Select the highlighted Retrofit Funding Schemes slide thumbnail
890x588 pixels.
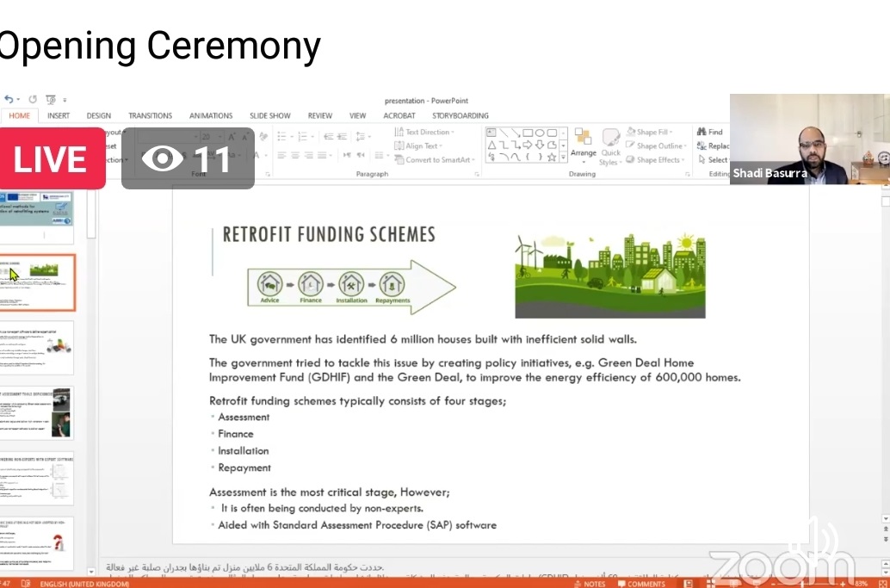pos(39,282)
